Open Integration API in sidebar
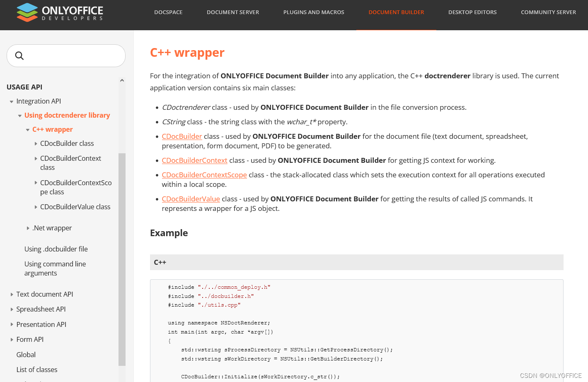 click(39, 101)
